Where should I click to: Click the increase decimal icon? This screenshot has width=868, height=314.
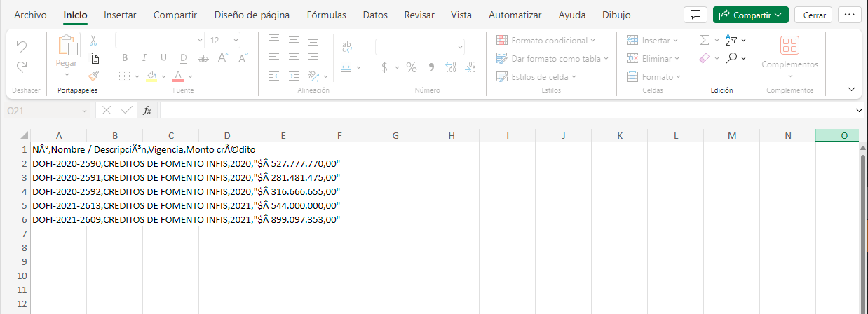(451, 67)
